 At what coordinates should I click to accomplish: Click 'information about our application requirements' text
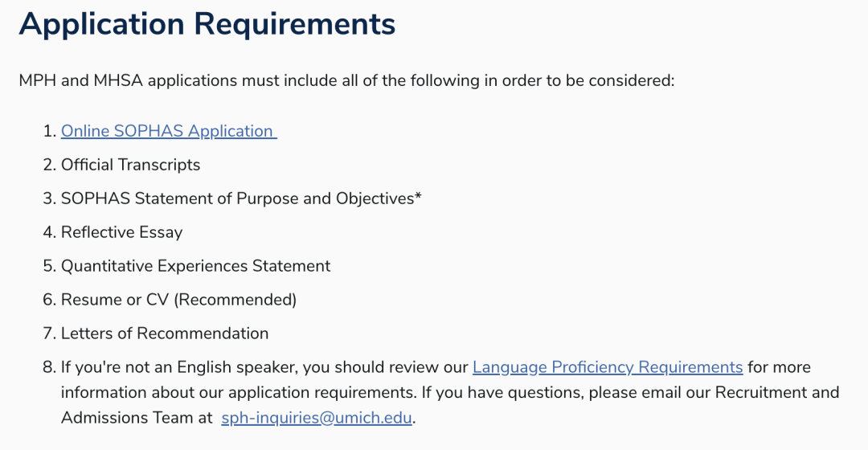coord(237,392)
